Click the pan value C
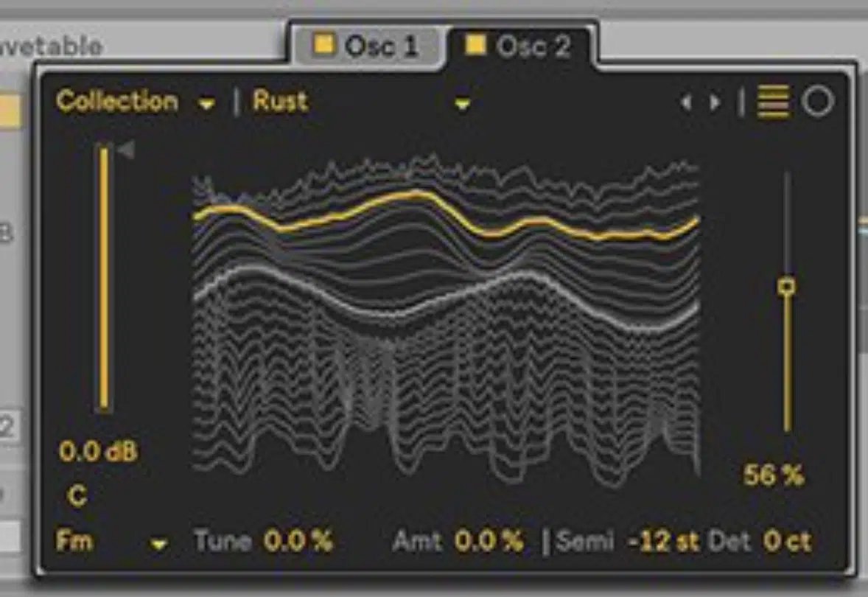This screenshot has width=868, height=597. pyautogui.click(x=77, y=495)
